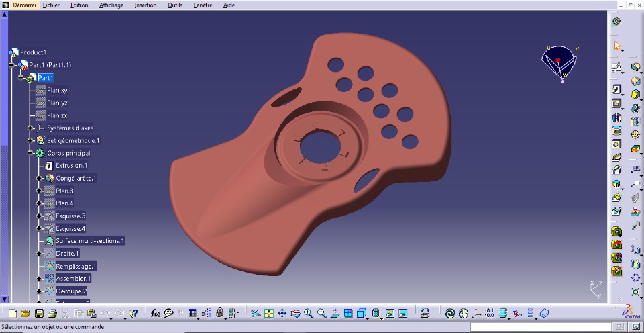Select Droite.1 in the tree
Screen dimensions: 644x333
tap(67, 253)
